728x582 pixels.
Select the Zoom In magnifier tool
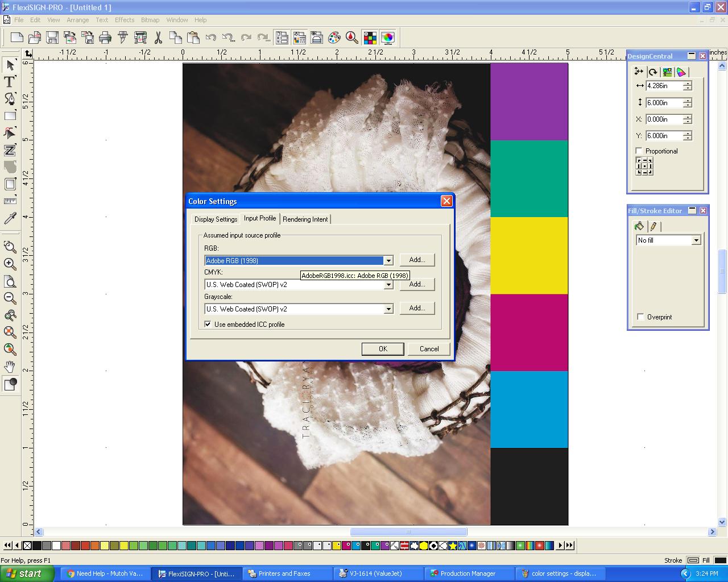point(10,264)
